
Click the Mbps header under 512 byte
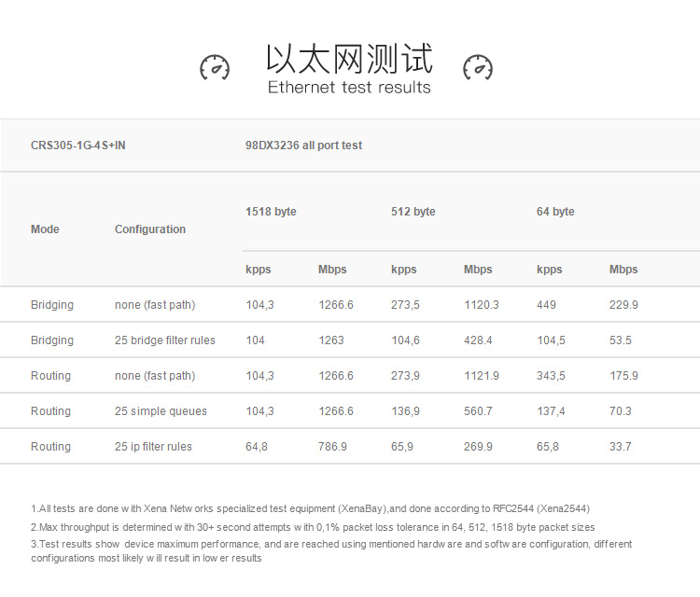tap(478, 270)
